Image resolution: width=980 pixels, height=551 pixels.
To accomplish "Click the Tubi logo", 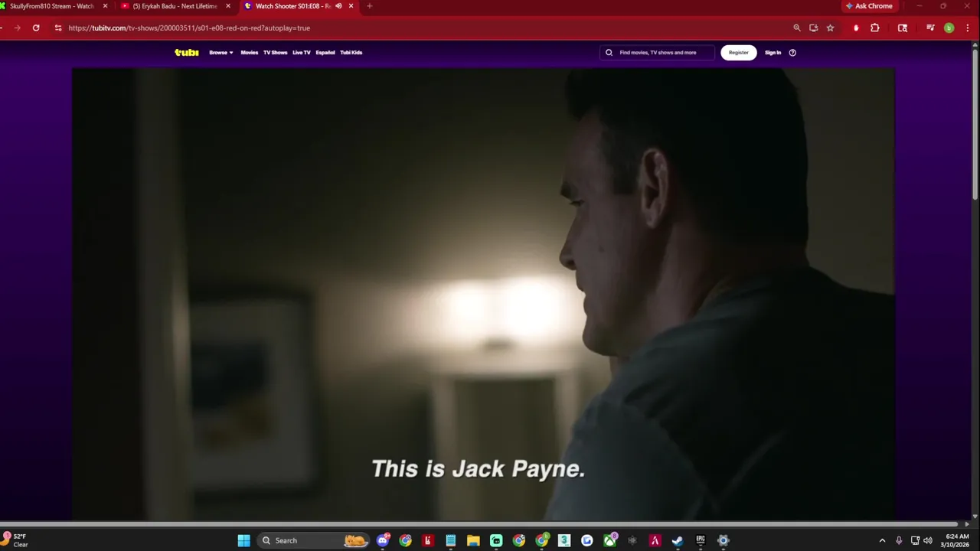I will tap(187, 53).
